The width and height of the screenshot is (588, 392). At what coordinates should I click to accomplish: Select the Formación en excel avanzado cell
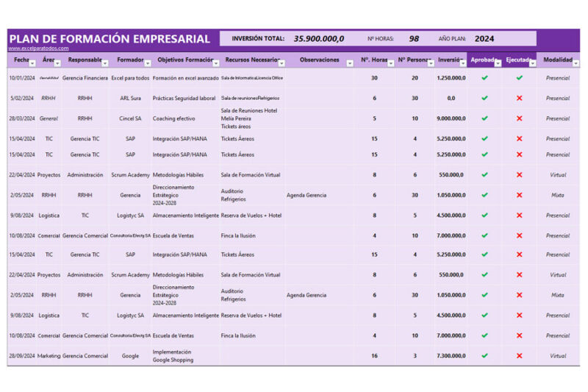(x=186, y=78)
